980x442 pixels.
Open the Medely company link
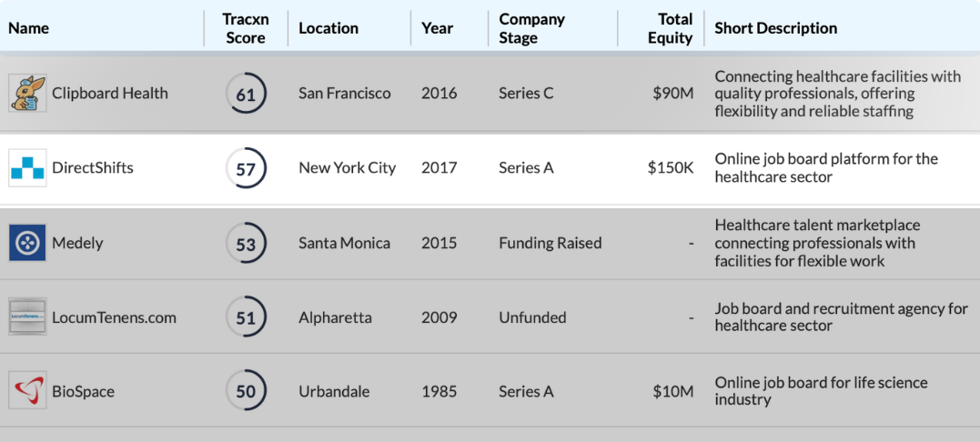point(77,243)
